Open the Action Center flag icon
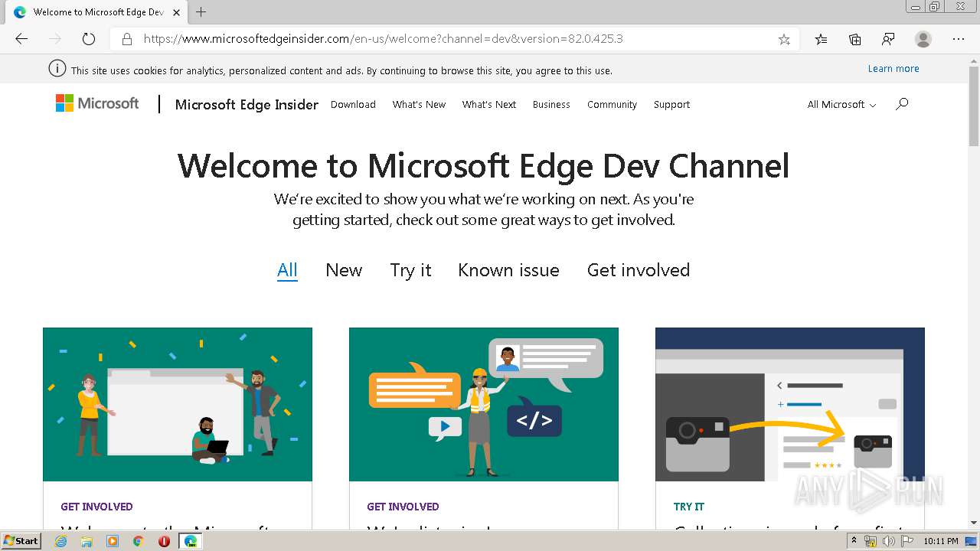The width and height of the screenshot is (980, 551). tap(906, 541)
